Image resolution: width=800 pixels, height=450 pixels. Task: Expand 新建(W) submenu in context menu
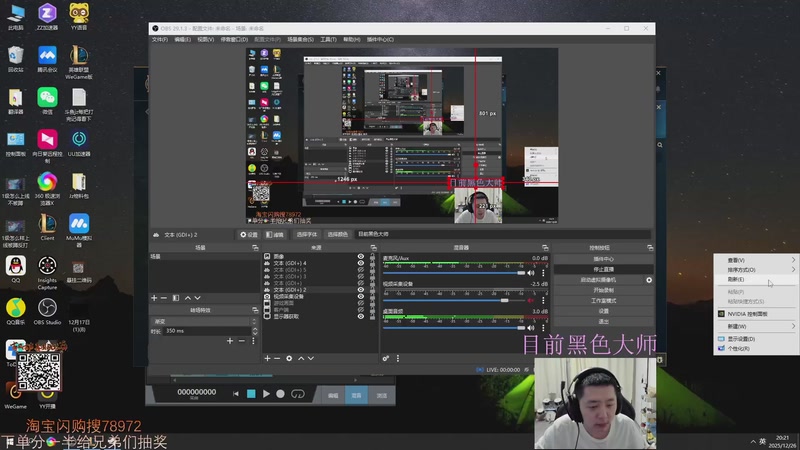(756, 327)
